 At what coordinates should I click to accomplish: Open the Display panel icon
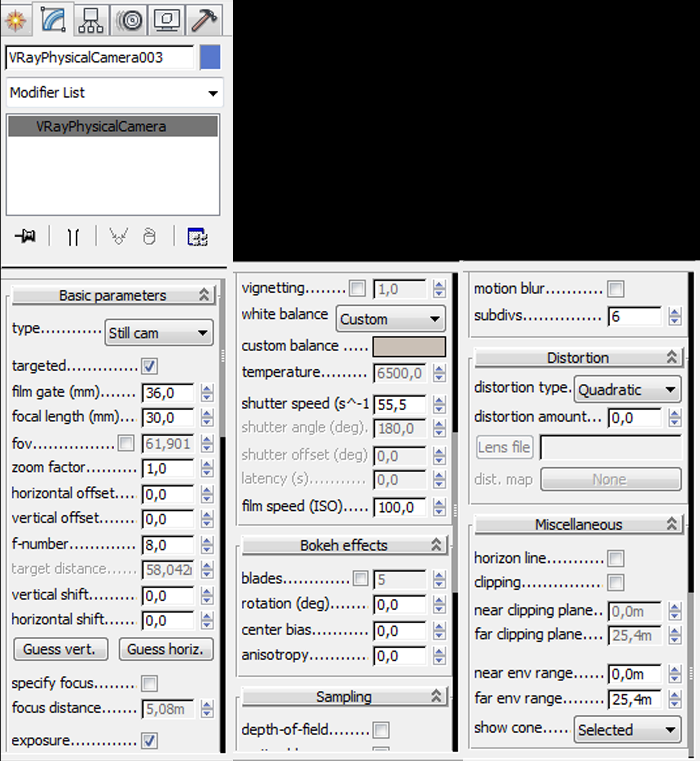click(167, 20)
